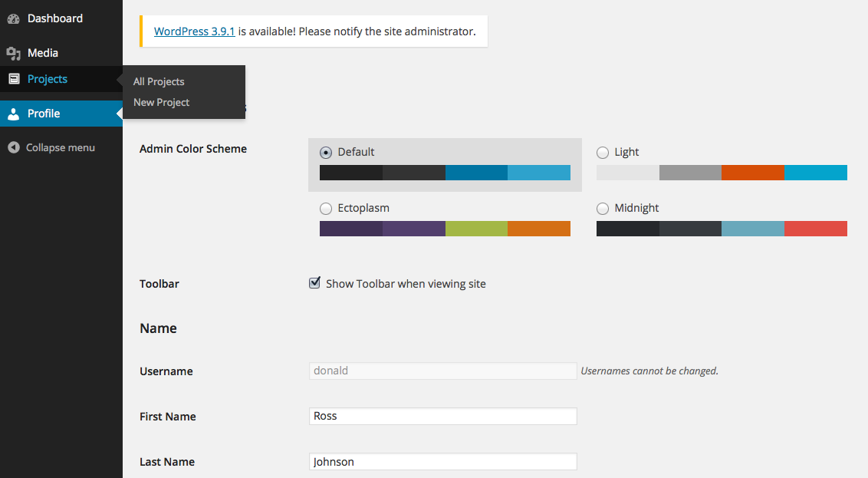Open Media via its sidebar icon

(x=13, y=52)
